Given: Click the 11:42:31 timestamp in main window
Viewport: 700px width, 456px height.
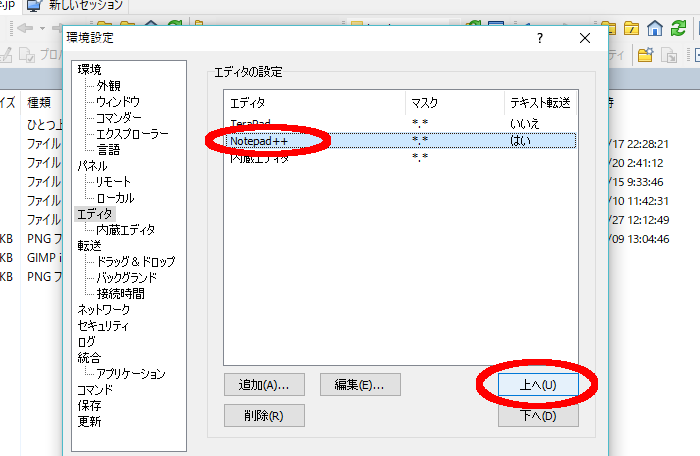Looking at the screenshot, I should (648, 201).
